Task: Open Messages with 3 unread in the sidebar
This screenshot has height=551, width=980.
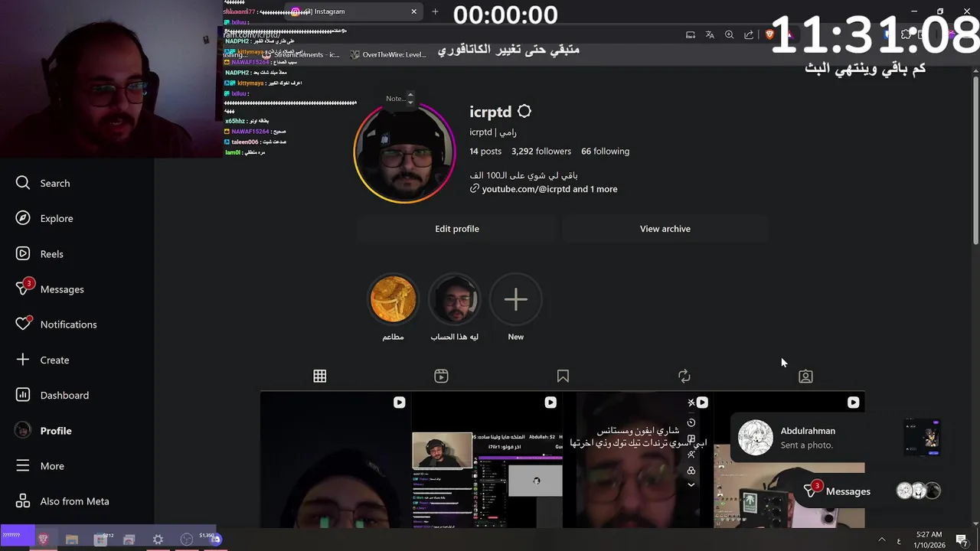Action: pos(50,289)
